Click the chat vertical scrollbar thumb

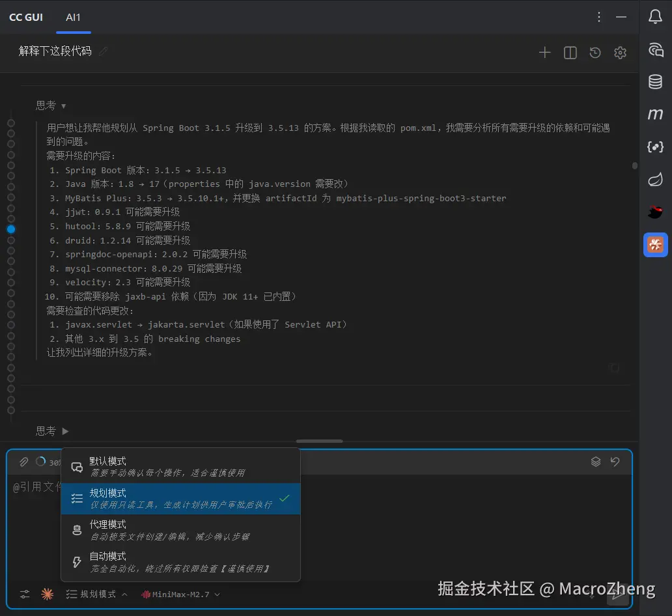(635, 165)
